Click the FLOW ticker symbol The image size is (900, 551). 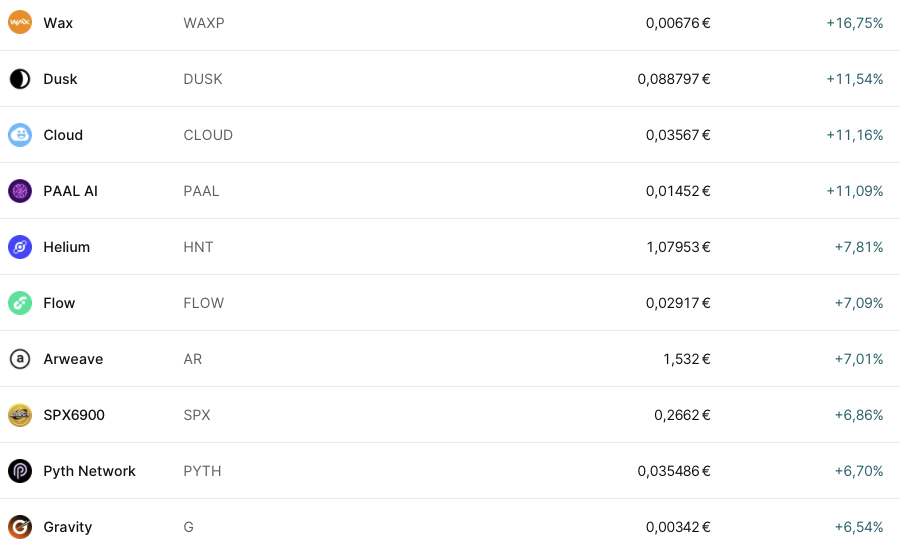click(x=204, y=303)
